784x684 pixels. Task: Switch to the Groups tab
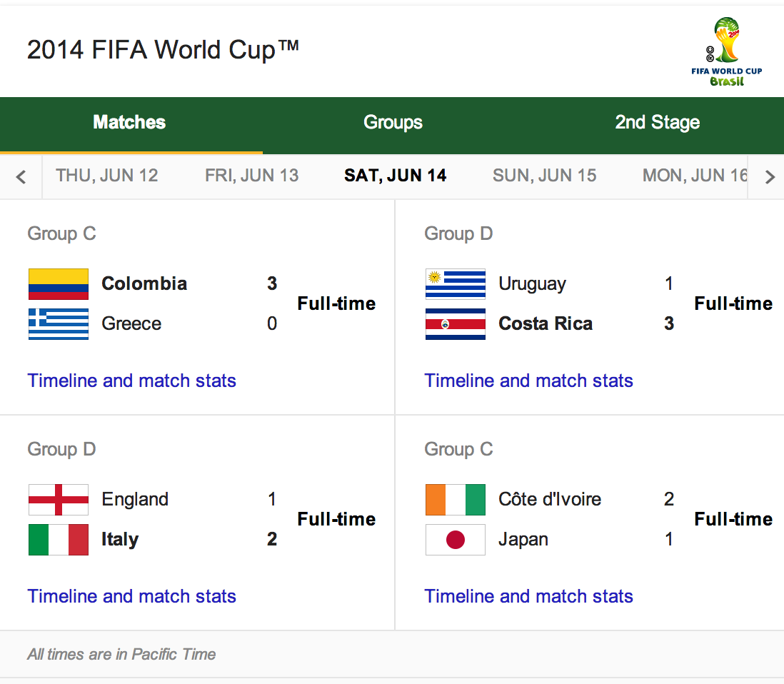pos(393,123)
